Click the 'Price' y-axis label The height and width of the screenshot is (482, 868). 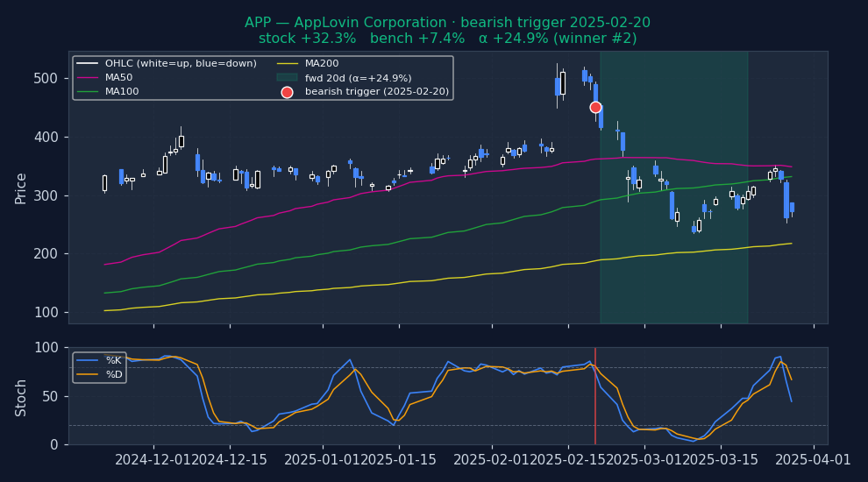click(21, 188)
